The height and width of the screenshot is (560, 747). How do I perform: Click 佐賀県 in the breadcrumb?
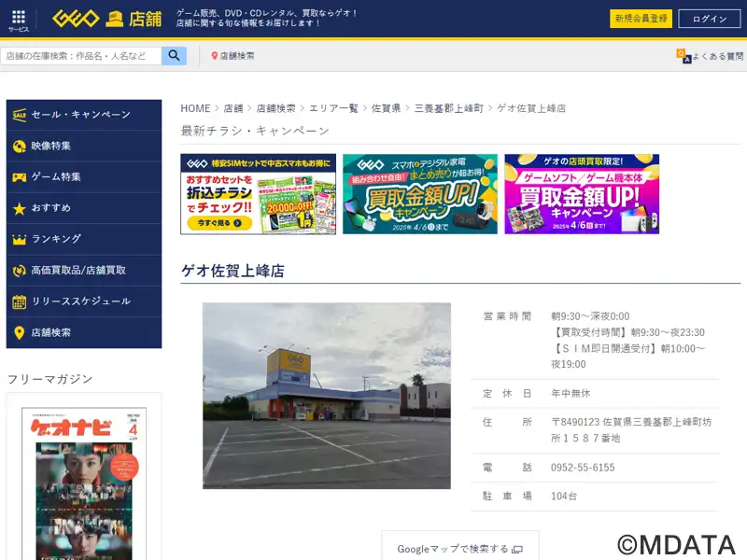386,108
